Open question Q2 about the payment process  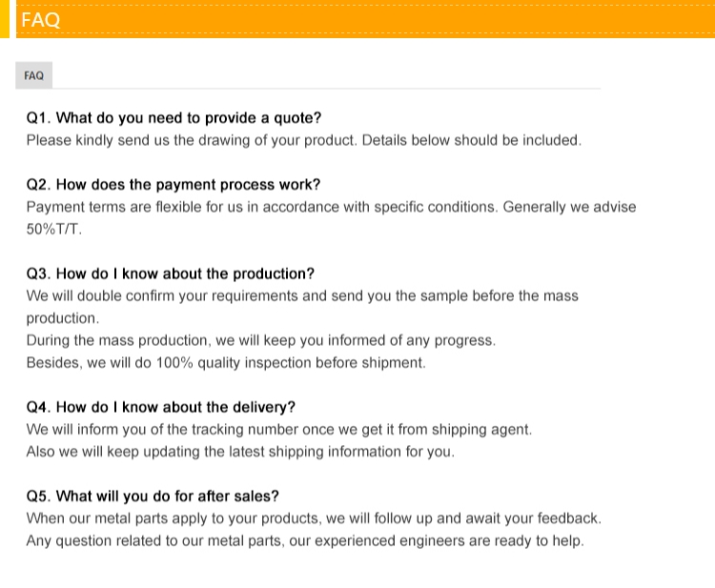173,185
